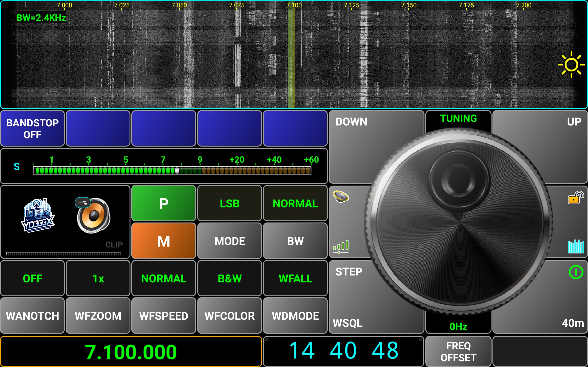Image resolution: width=588 pixels, height=367 pixels.
Task: Click the S-meter level bar
Action: (x=172, y=170)
